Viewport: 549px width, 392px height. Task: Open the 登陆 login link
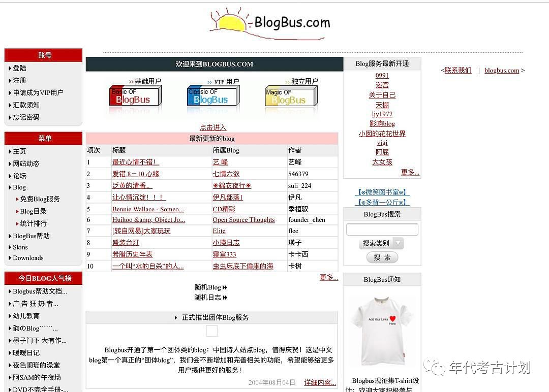[x=20, y=68]
